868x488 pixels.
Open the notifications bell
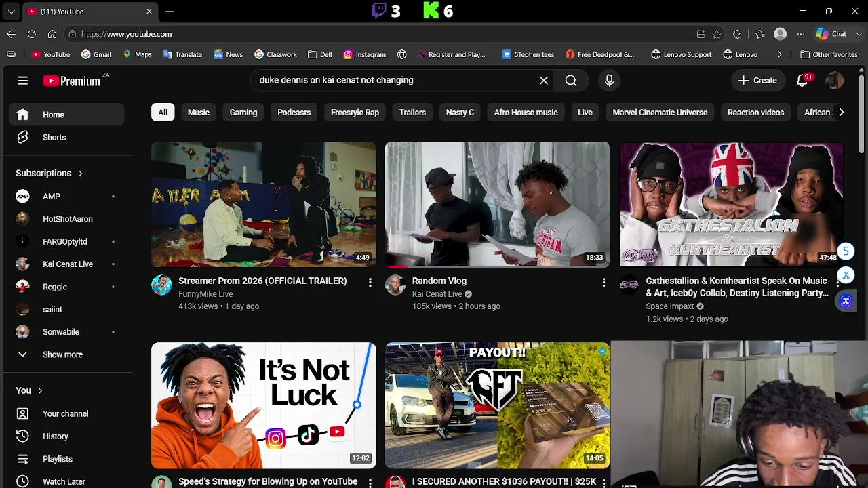pyautogui.click(x=802, y=81)
